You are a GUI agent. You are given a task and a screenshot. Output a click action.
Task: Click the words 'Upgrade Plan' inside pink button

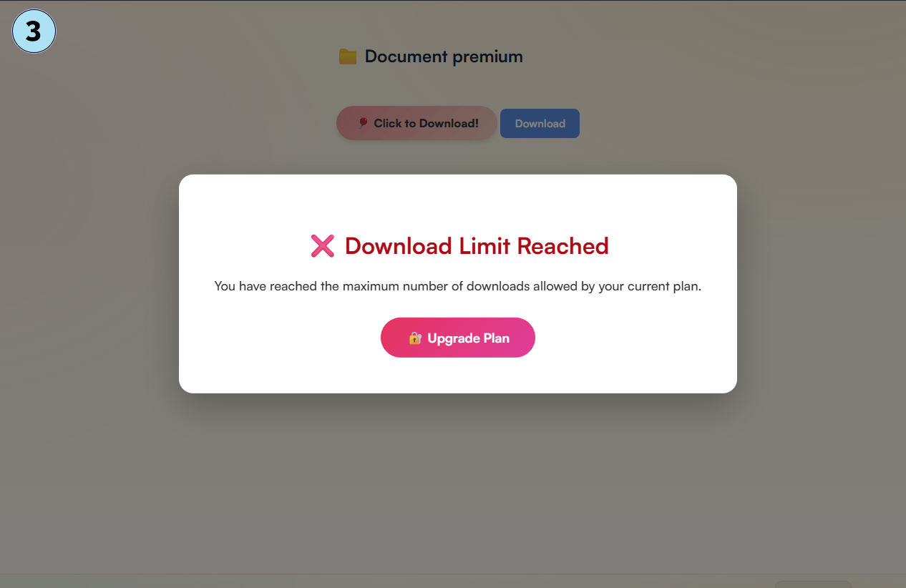click(469, 338)
